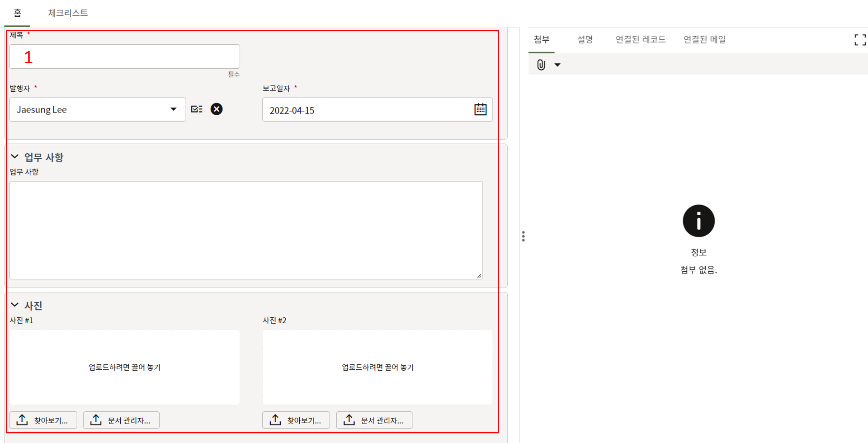Clear the 발행자 selection with X icon
868x443 pixels.
click(x=217, y=109)
